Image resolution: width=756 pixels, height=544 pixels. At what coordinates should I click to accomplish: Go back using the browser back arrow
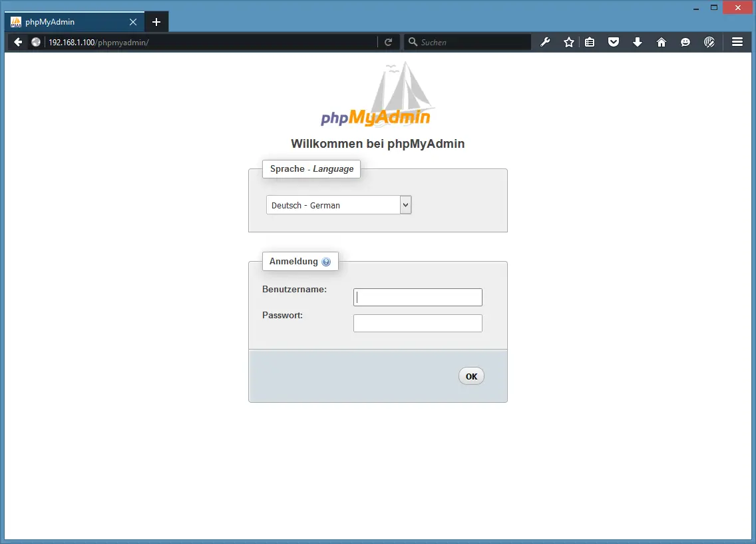point(18,43)
